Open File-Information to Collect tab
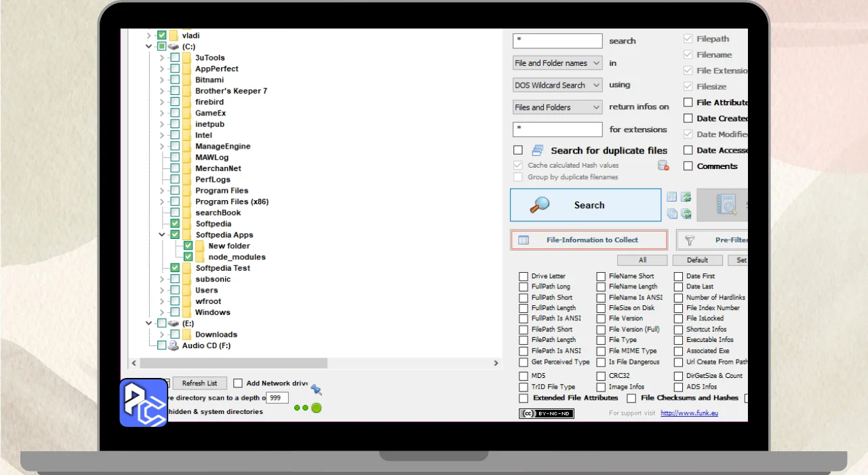The image size is (868, 475). tap(589, 240)
